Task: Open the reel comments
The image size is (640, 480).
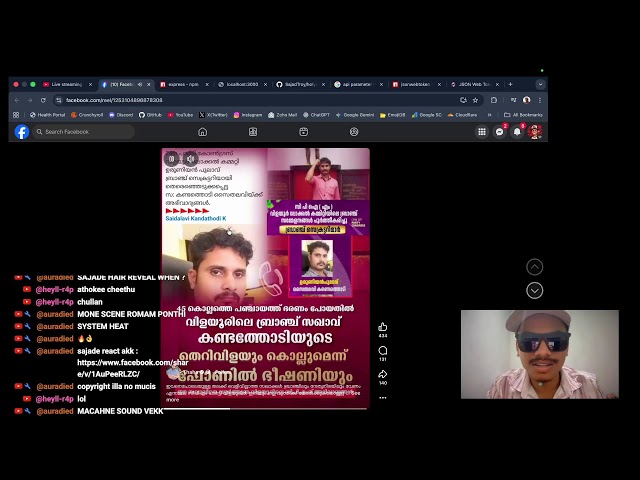Action: point(383,351)
